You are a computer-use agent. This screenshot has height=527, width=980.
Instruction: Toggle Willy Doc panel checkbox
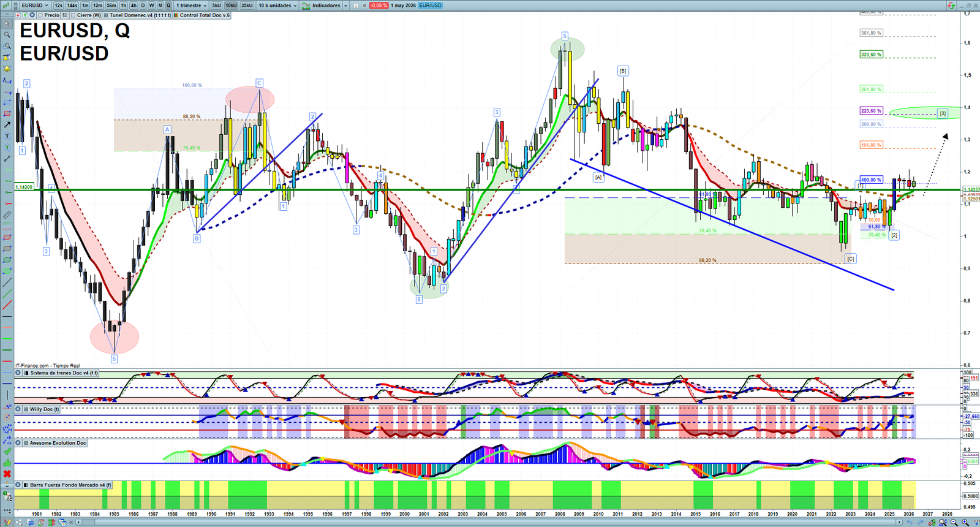(x=26, y=409)
